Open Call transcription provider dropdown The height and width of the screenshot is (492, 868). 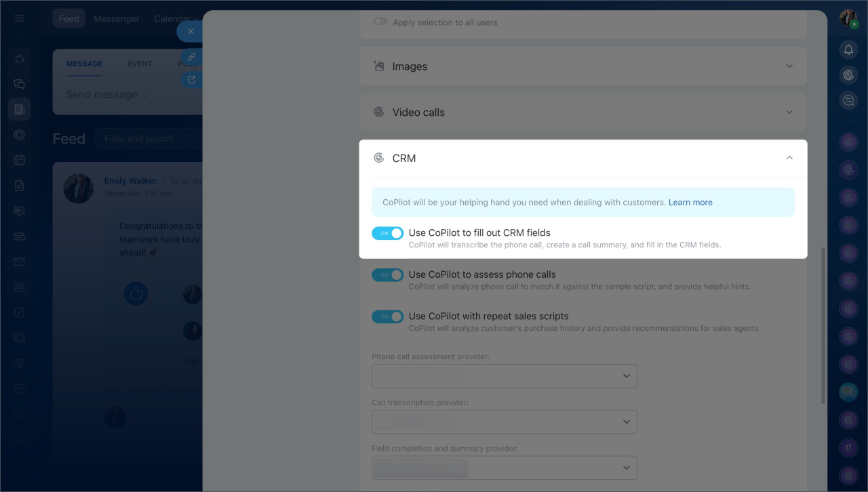504,422
